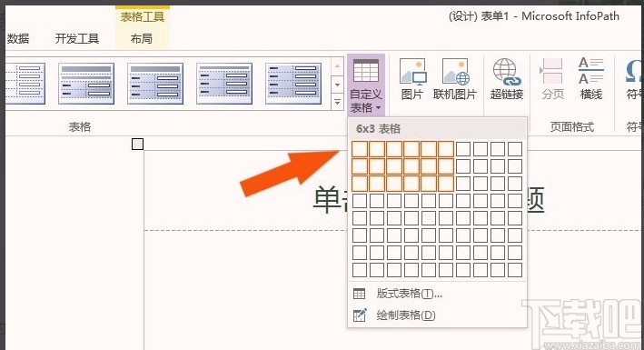The width and height of the screenshot is (644, 350).
Task: Pick the second table layout thumbnail
Action: [86, 84]
